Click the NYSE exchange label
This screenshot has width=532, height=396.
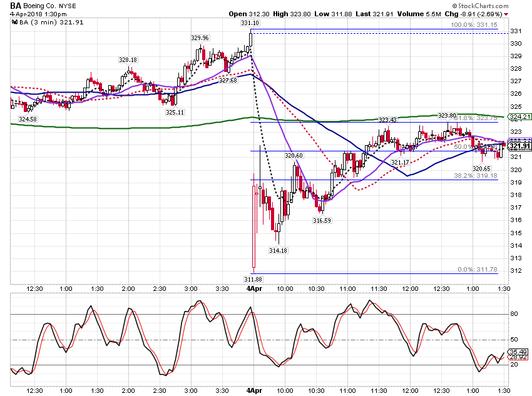pyautogui.click(x=68, y=6)
